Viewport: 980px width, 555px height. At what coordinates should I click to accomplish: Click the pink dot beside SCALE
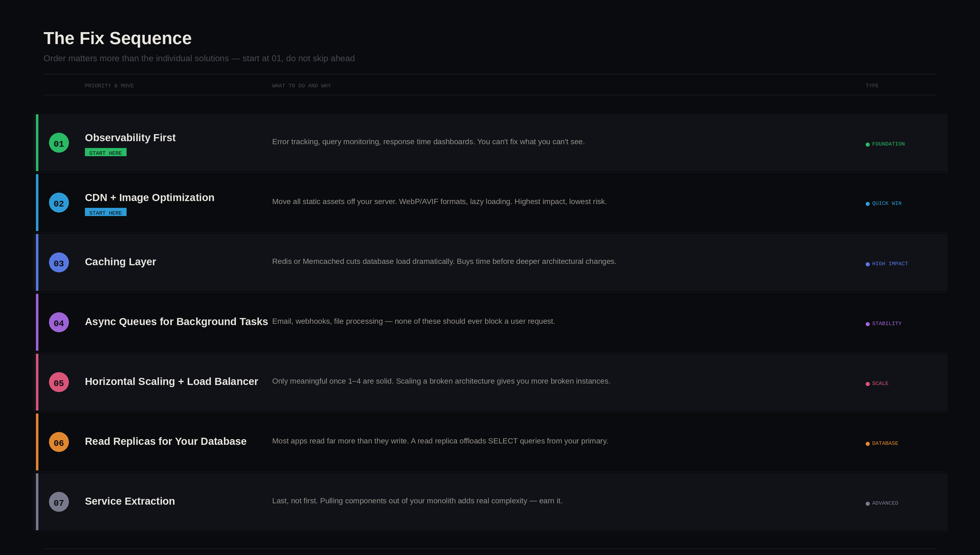pyautogui.click(x=867, y=384)
